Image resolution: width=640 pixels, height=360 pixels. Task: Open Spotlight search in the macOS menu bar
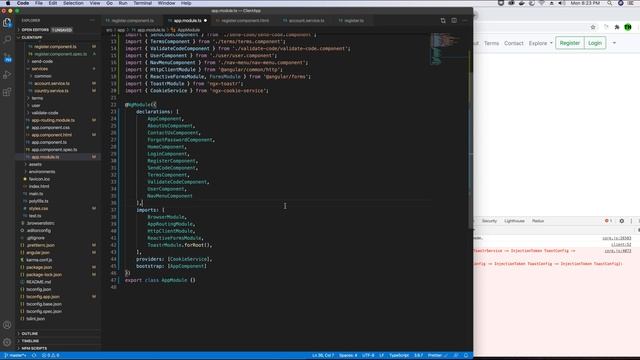609,3
